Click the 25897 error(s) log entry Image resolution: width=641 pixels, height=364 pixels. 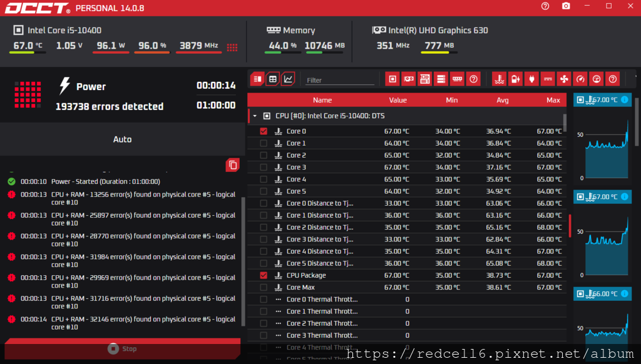click(122, 219)
